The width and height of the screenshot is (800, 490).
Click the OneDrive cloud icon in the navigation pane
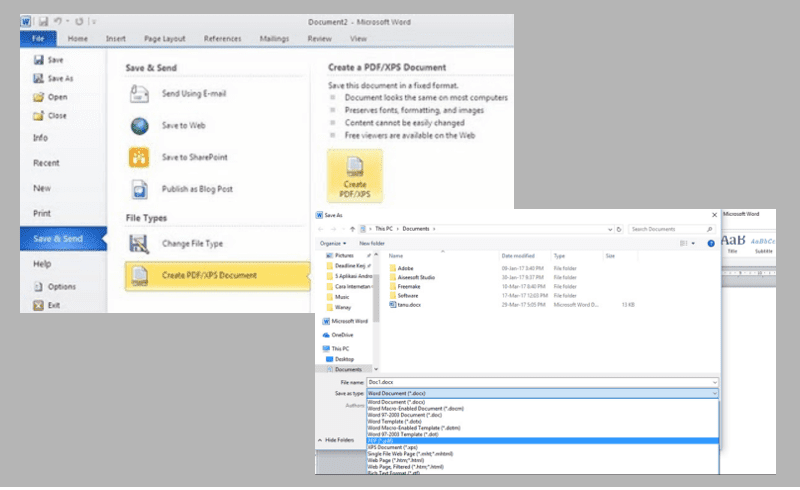coord(326,335)
